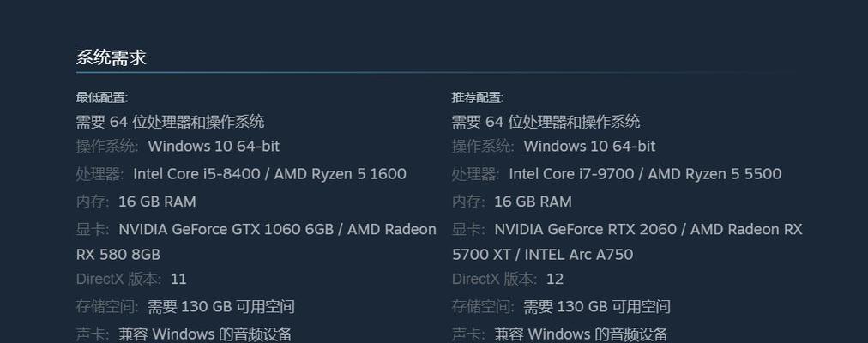Click minimum 需要 64 位处理器和操作系统 note
The height and width of the screenshot is (343, 868).
170,121
